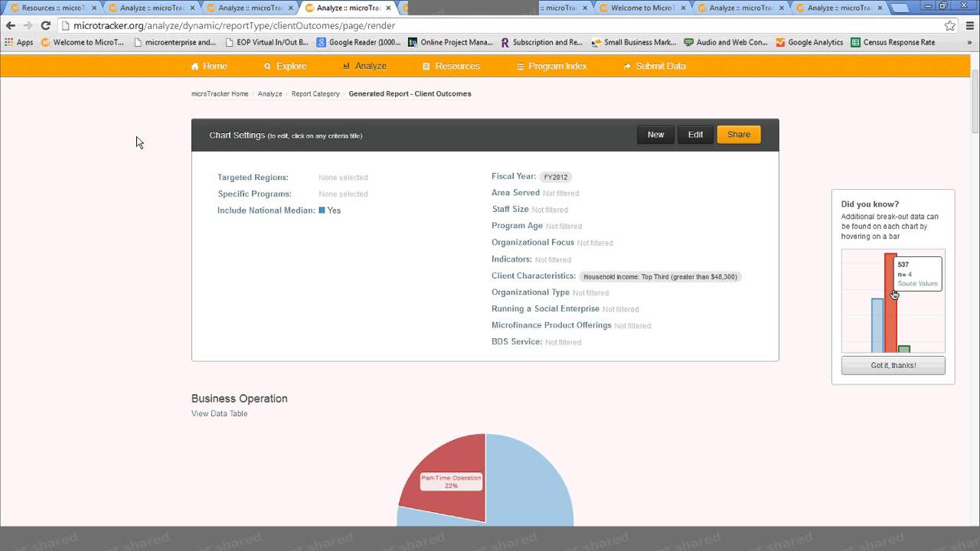Click the browser back arrow

(11, 25)
